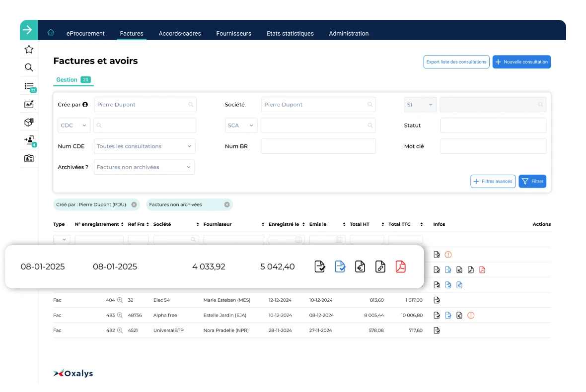Click the attachment link document icon in highlighted row
The height and width of the screenshot is (392, 586).
(x=380, y=266)
